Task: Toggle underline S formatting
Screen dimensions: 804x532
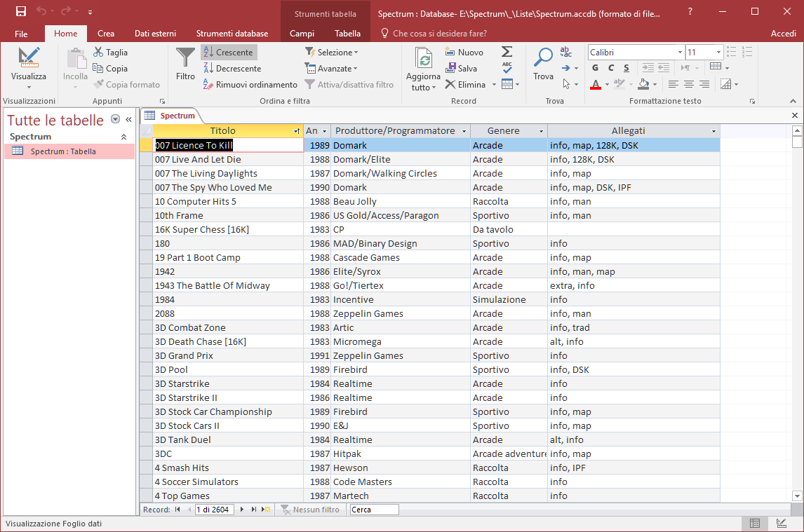Action: (627, 68)
